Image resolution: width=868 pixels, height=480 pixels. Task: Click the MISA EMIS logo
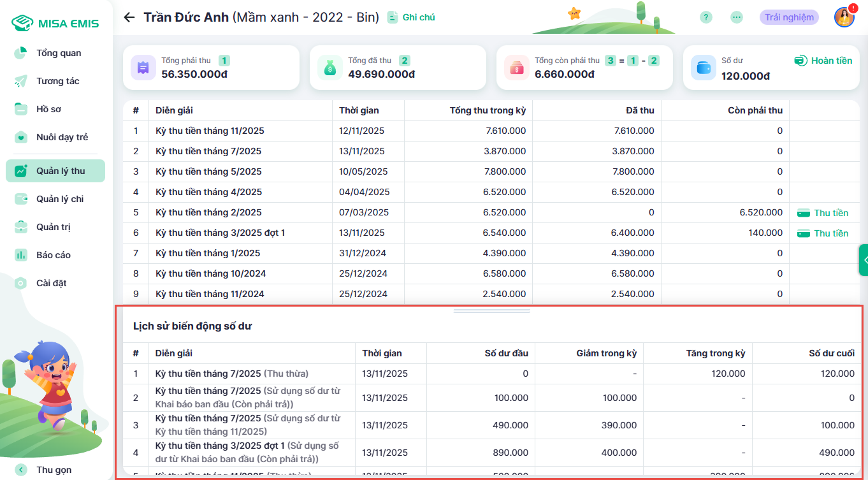click(55, 24)
